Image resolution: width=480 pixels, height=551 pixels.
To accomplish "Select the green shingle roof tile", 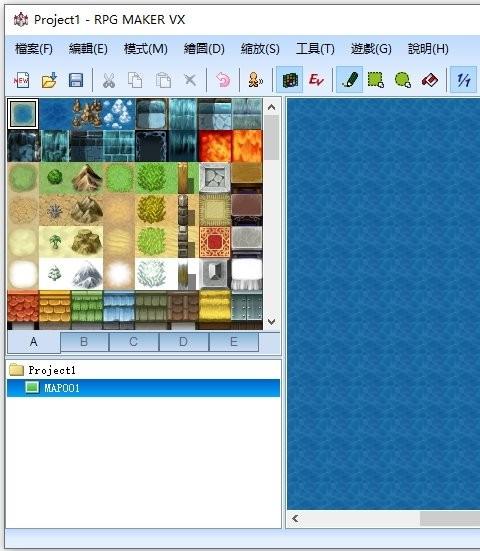I will (87, 306).
